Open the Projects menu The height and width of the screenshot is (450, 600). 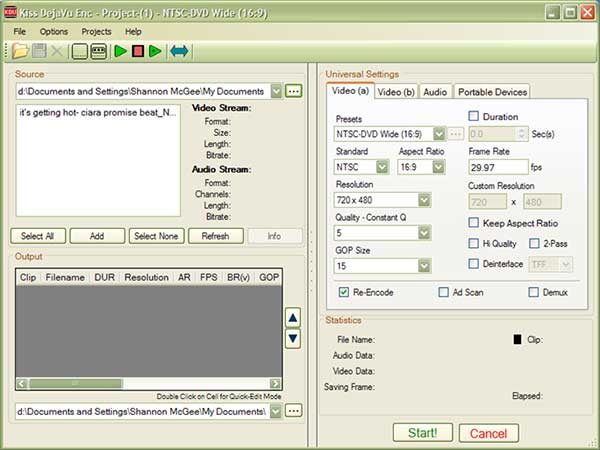96,31
